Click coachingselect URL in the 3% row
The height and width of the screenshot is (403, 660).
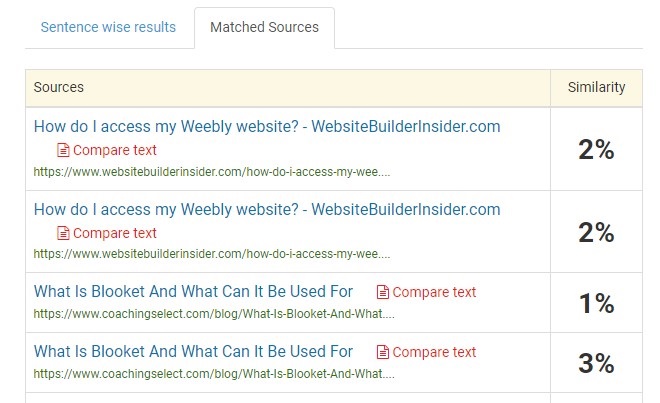[214, 373]
